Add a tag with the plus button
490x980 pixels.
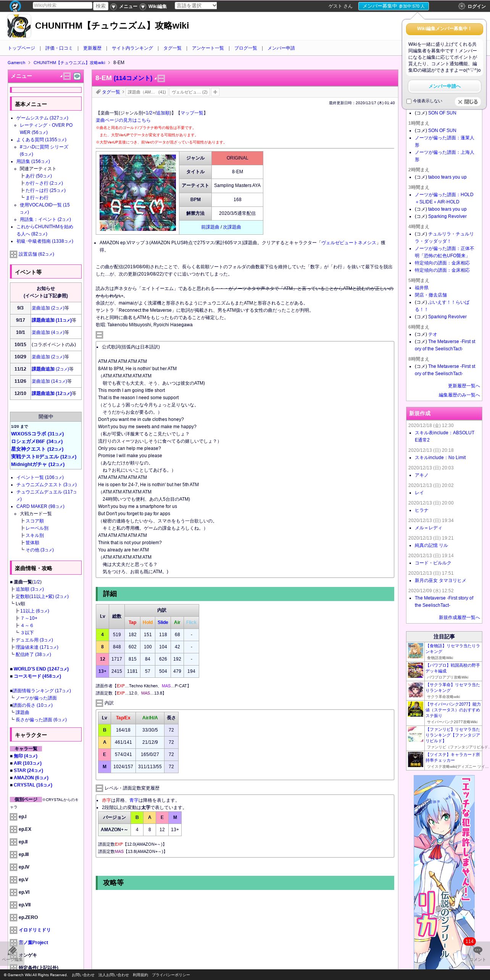click(215, 92)
